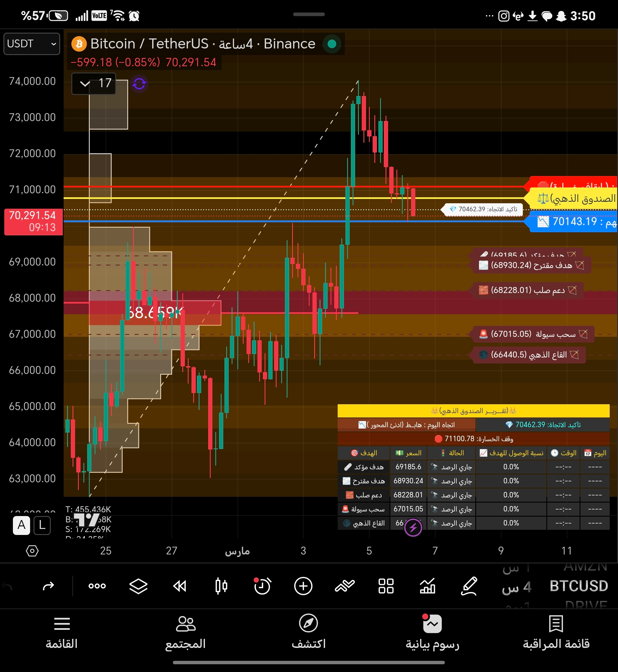Switch to the اكتشف explore tab
This screenshot has width=618, height=672.
click(308, 632)
